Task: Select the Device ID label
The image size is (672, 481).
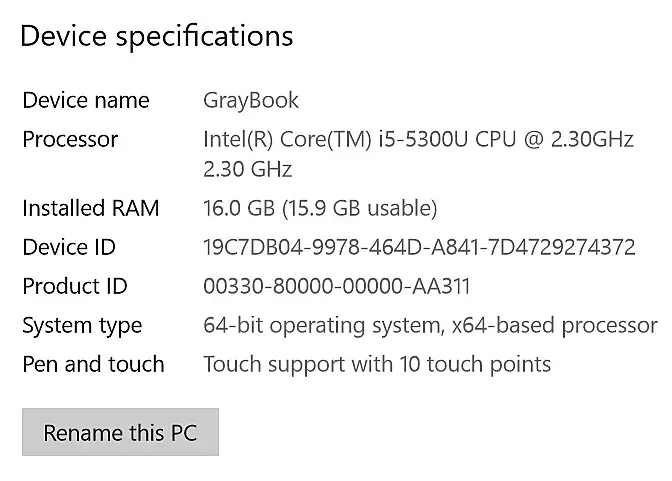Action: click(69, 247)
